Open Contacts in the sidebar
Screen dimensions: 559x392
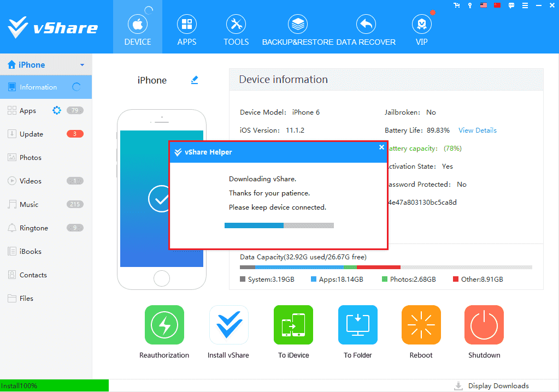point(46,275)
